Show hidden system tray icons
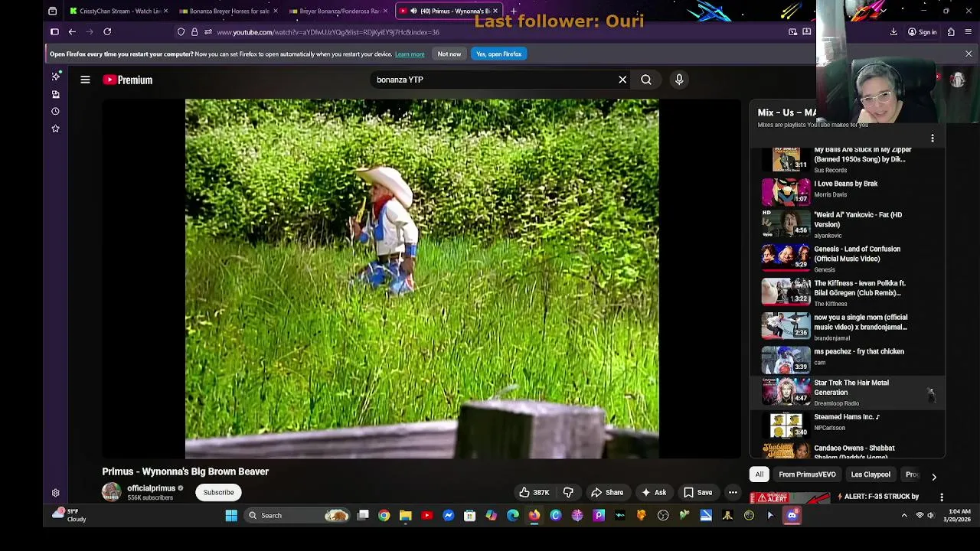 click(x=904, y=516)
